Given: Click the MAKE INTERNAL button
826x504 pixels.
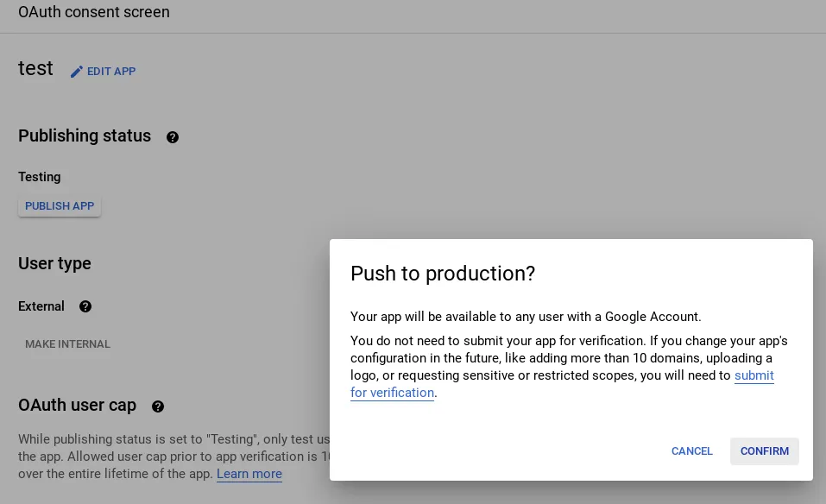Looking at the screenshot, I should (x=67, y=344).
